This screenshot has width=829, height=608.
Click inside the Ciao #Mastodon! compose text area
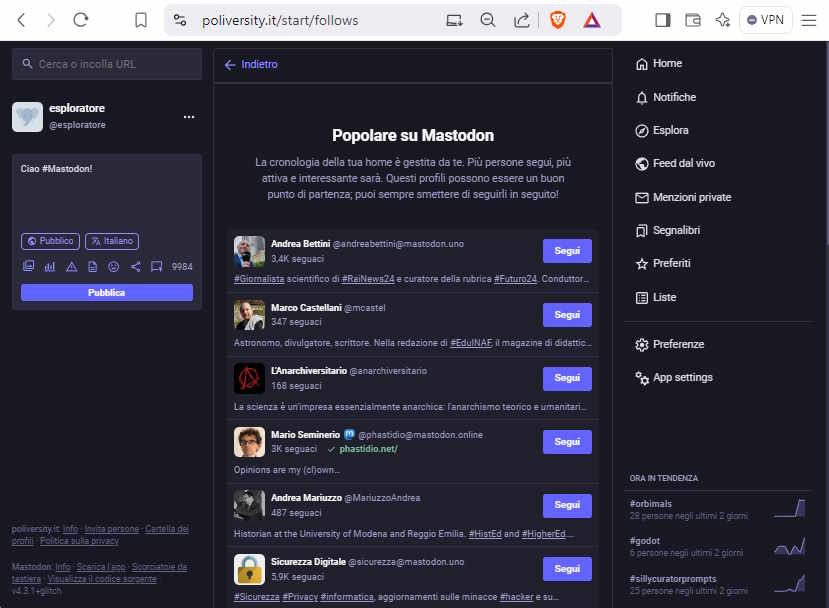tap(107, 193)
